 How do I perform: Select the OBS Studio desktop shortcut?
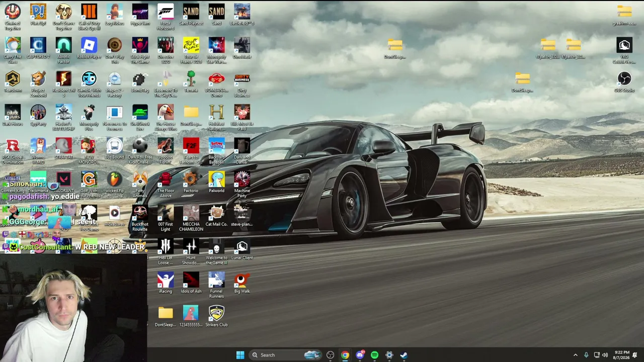624,82
